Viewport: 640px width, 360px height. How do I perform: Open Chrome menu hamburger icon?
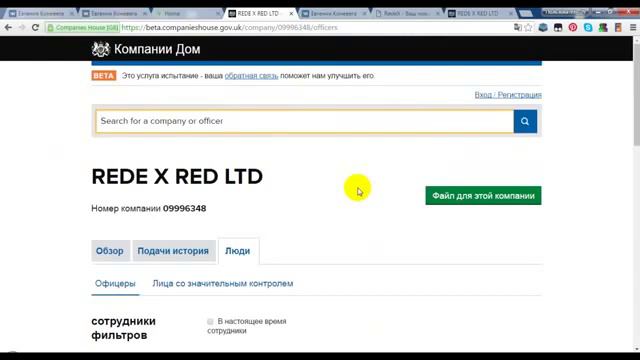point(633,27)
